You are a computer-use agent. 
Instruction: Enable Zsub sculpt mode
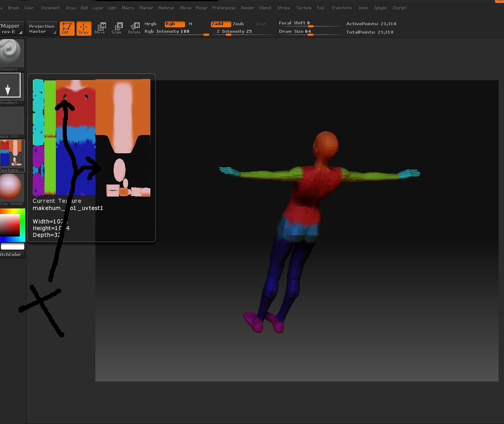pos(238,24)
